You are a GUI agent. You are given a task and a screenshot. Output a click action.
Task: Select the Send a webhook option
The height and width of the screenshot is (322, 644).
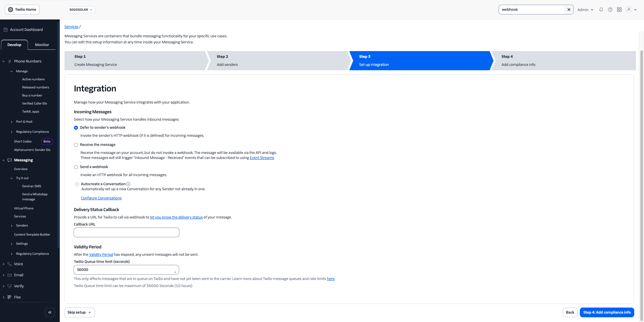click(76, 167)
